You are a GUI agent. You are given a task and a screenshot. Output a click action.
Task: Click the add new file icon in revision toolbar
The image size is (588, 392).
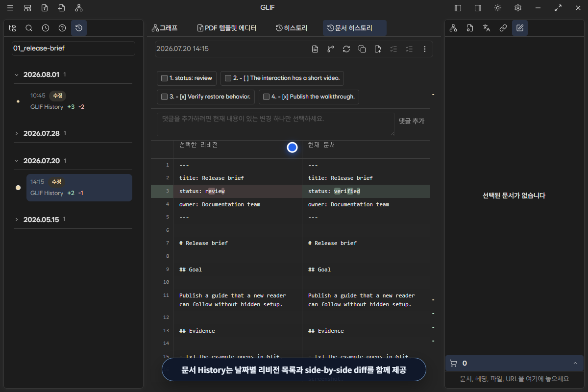click(x=378, y=49)
